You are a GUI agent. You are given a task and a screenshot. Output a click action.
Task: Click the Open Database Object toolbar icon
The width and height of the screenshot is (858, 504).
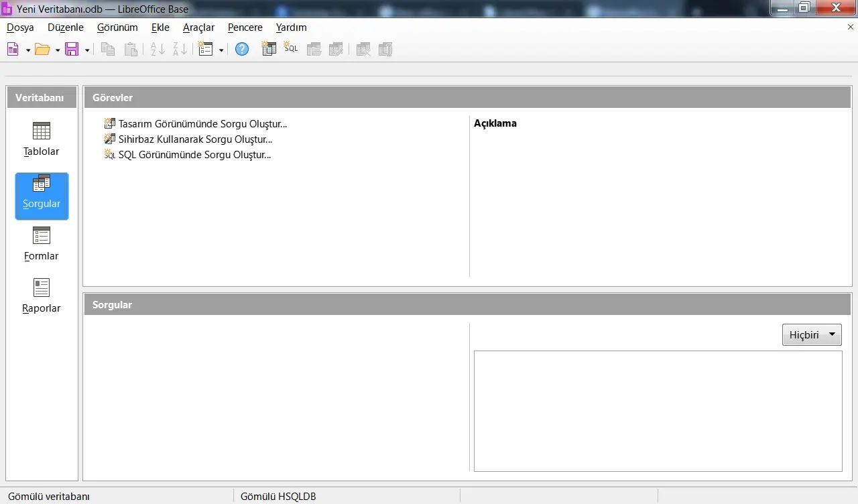[314, 49]
